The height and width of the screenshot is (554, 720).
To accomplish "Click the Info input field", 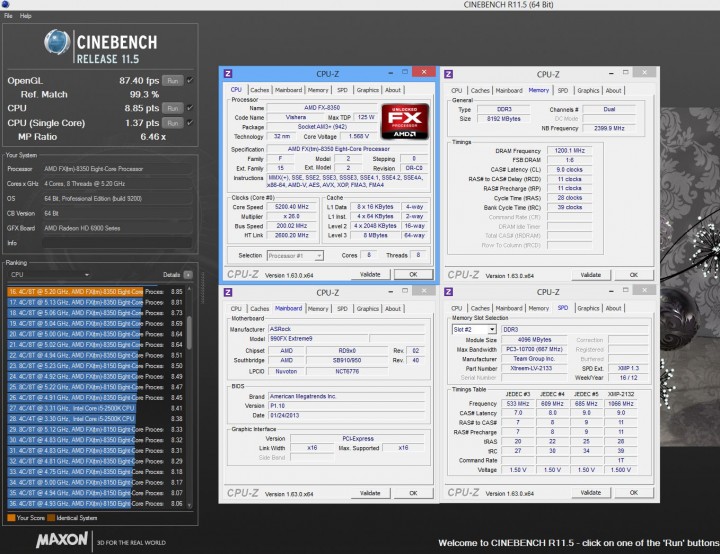I will click(x=117, y=243).
